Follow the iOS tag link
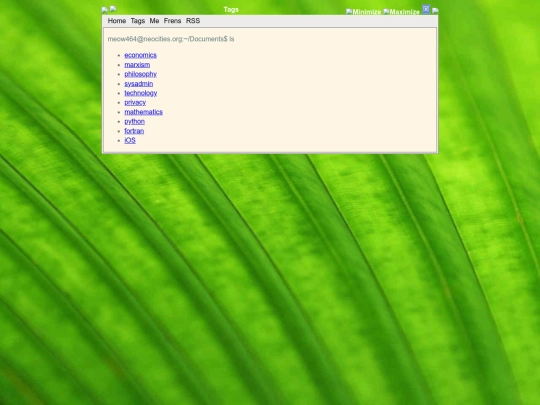 click(x=130, y=141)
